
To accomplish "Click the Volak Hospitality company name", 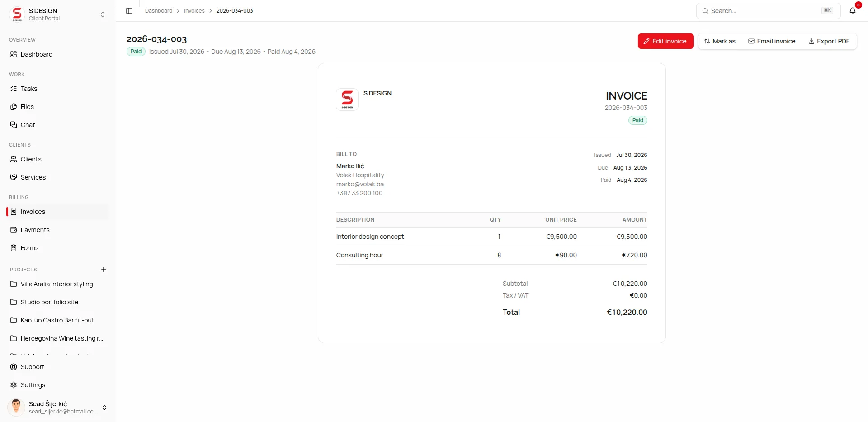I will pos(360,175).
